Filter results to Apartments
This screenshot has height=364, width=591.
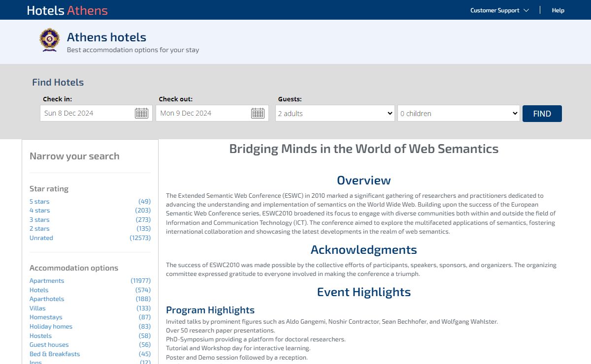[47, 281]
